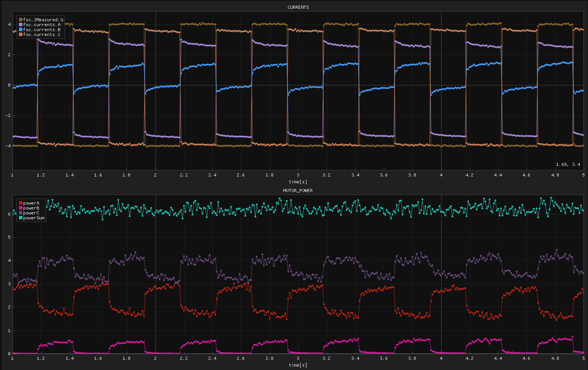Click the purple powerC legend swatch

point(20,213)
